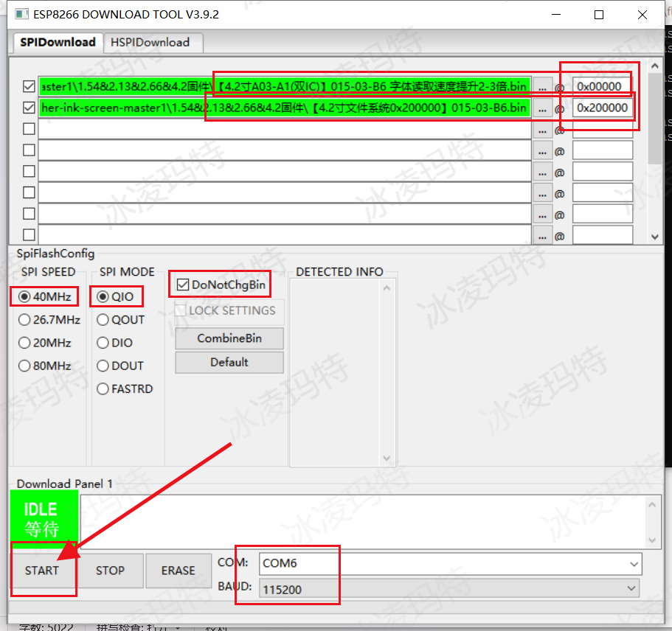This screenshot has width=672, height=631.
Task: Edit the 0x200000 address field
Action: pyautogui.click(x=603, y=108)
